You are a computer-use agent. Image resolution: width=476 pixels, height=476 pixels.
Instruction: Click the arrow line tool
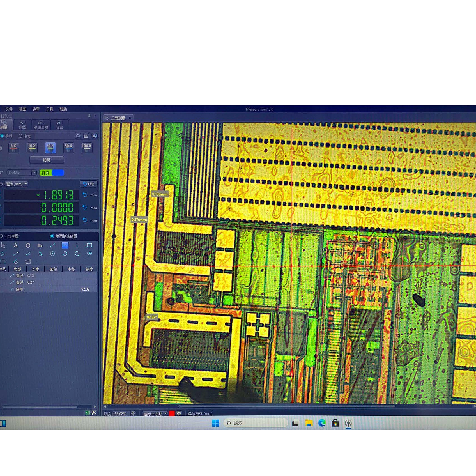[16, 254]
